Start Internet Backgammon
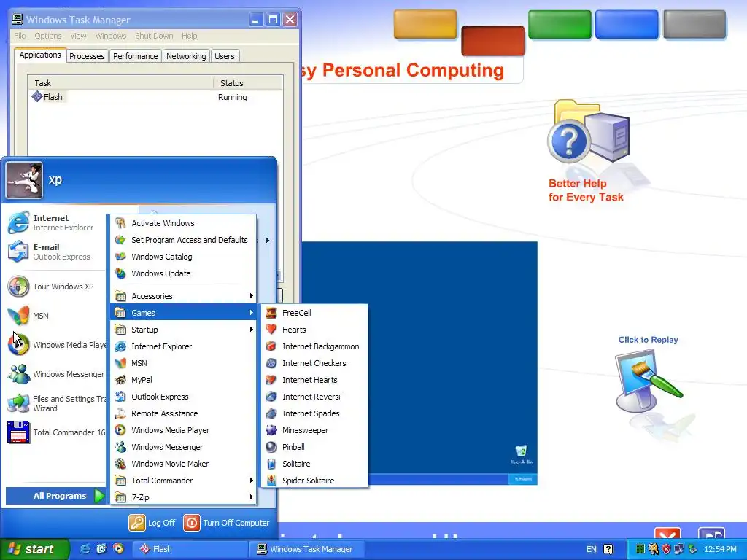 click(314, 346)
